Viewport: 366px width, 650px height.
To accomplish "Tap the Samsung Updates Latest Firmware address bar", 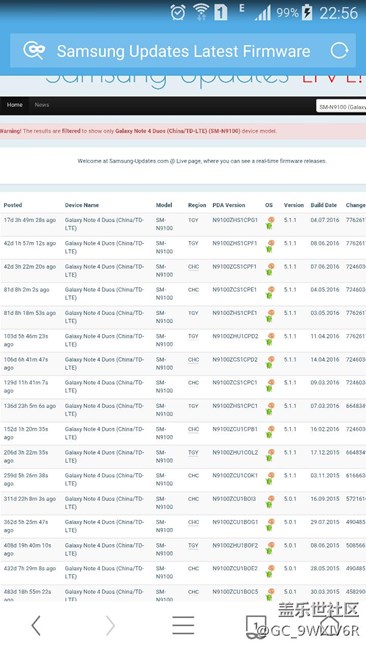I will point(183,51).
